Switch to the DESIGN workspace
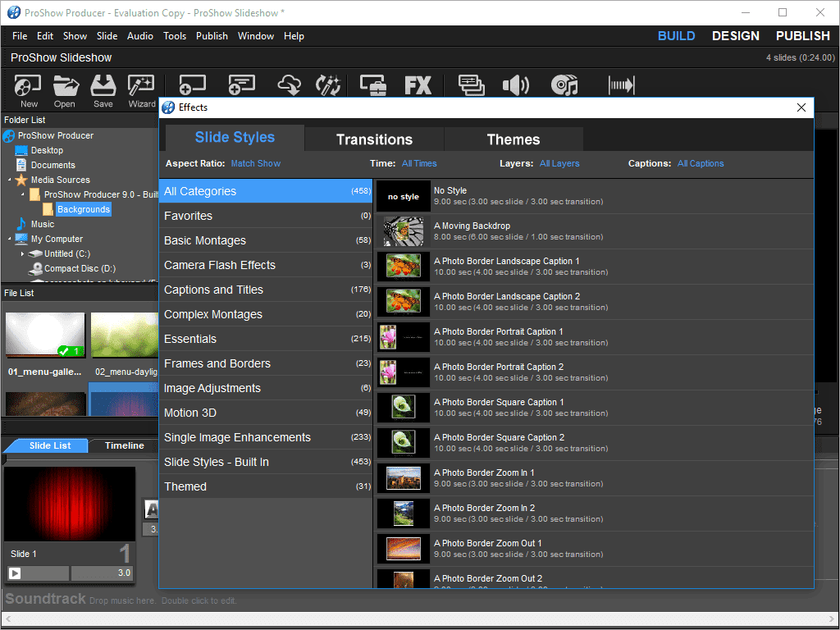This screenshot has height=630, width=840. pyautogui.click(x=736, y=36)
